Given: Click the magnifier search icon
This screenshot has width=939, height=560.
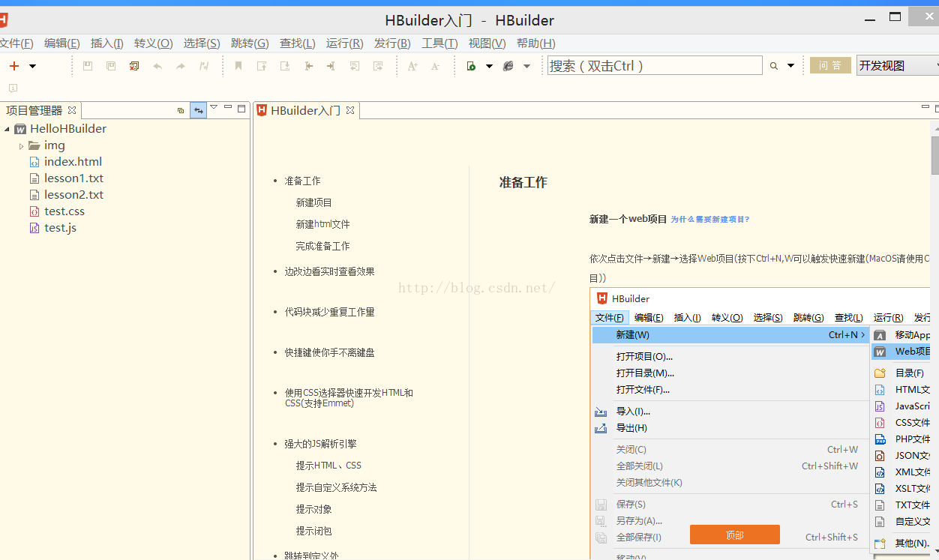Looking at the screenshot, I should click(774, 66).
